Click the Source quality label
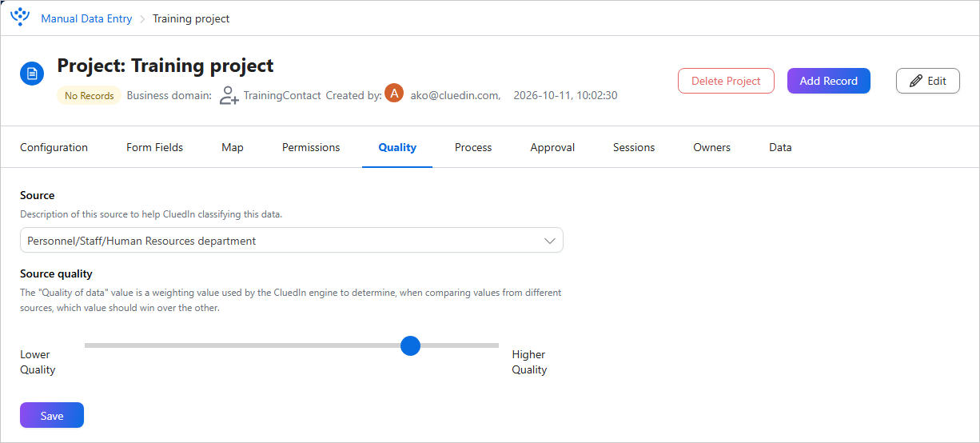980x443 pixels. tap(56, 273)
